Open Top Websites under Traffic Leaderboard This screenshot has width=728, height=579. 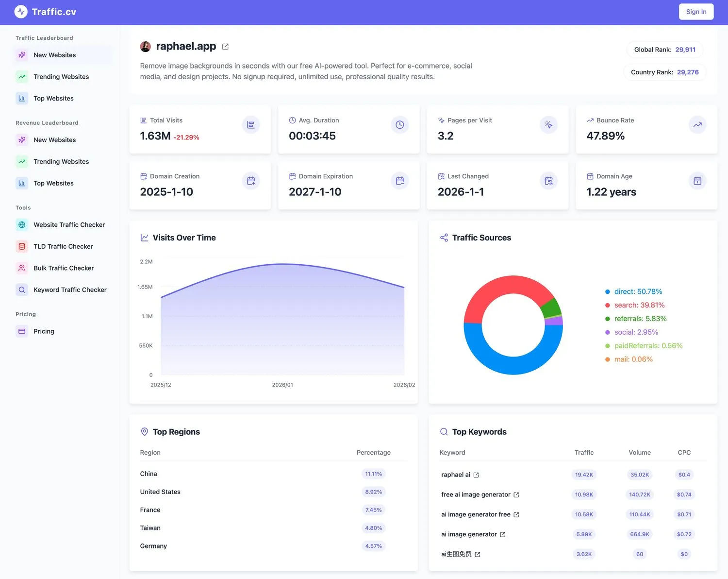[63, 98]
